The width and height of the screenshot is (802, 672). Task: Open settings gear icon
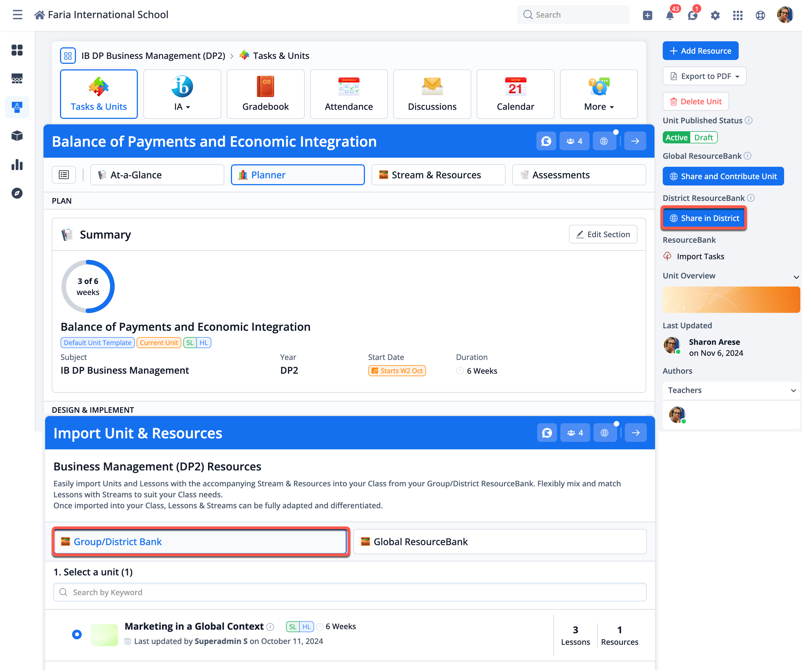click(x=715, y=15)
